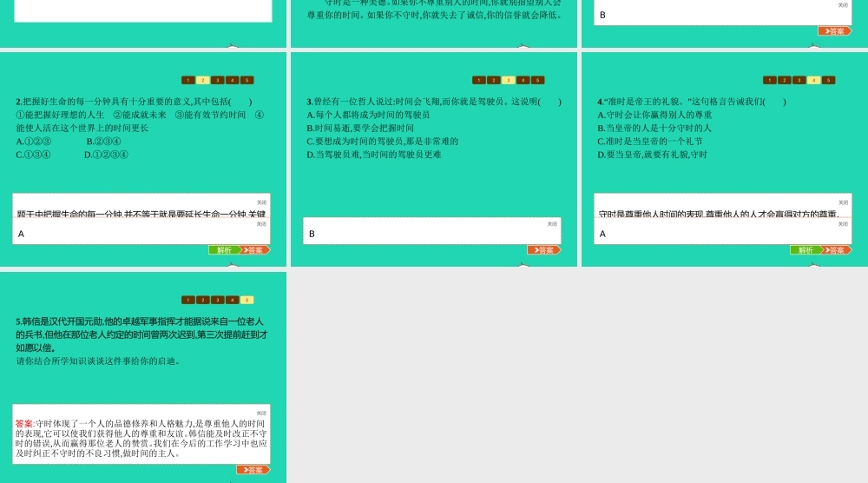Screen dimensions: 868x483
Task: Select tab 4 on the question 2 slide
Action: [233, 80]
